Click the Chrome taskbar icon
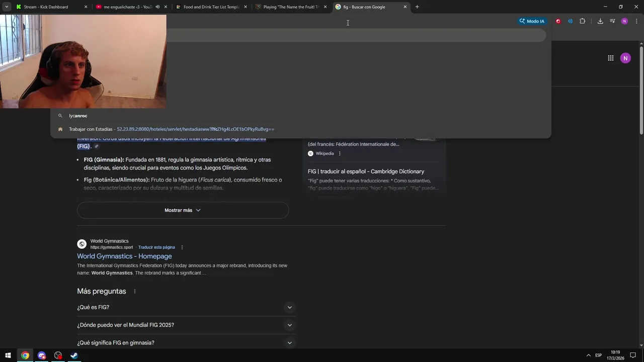Viewport: 644px width, 362px height. (25, 355)
